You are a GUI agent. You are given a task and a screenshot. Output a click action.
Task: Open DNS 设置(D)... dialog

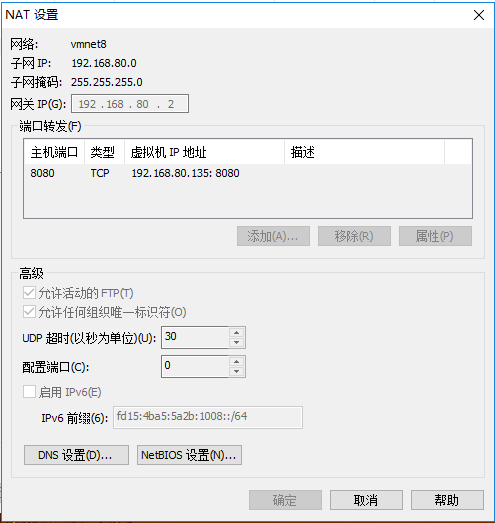point(76,455)
